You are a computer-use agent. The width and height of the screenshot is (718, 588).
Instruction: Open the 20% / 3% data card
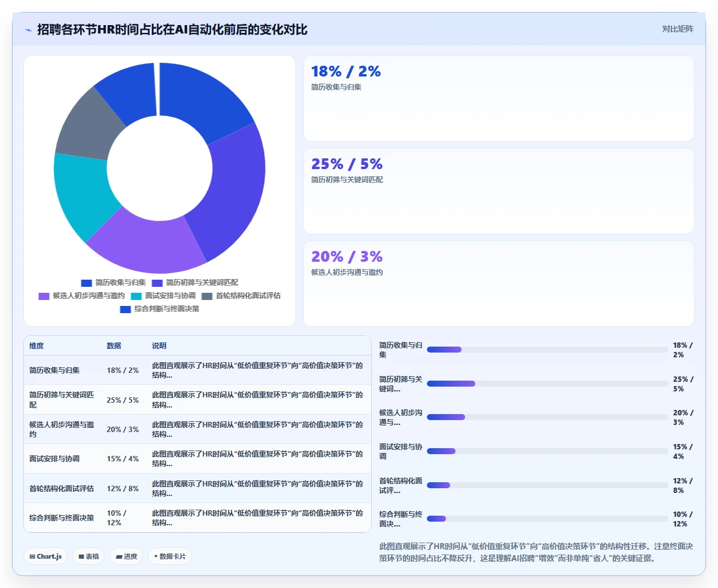(x=499, y=283)
